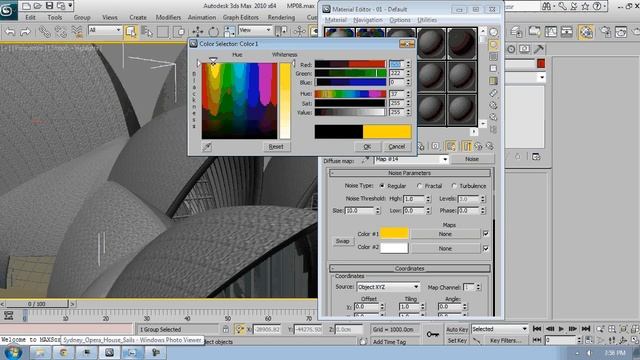Screen dimensions: 640x360
Task: Open the Utilities menu in Material Editor
Action: (x=427, y=20)
